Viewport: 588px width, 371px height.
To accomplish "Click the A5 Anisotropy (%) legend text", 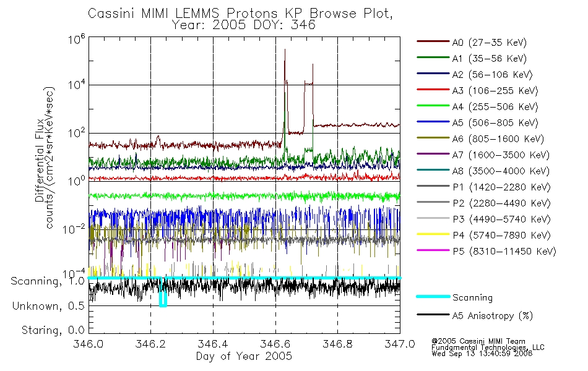I will point(493,316).
